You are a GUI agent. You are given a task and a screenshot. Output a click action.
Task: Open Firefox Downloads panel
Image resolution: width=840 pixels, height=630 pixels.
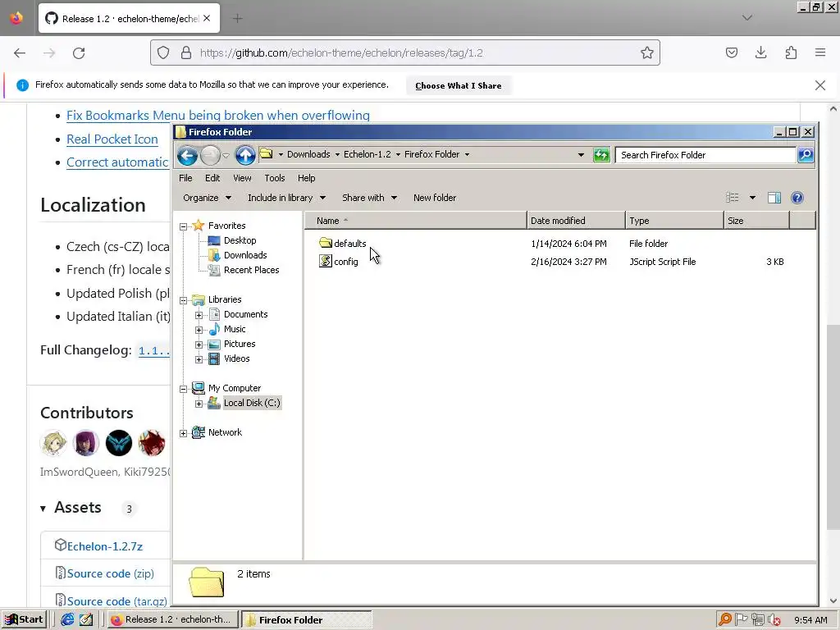pyautogui.click(x=760, y=52)
